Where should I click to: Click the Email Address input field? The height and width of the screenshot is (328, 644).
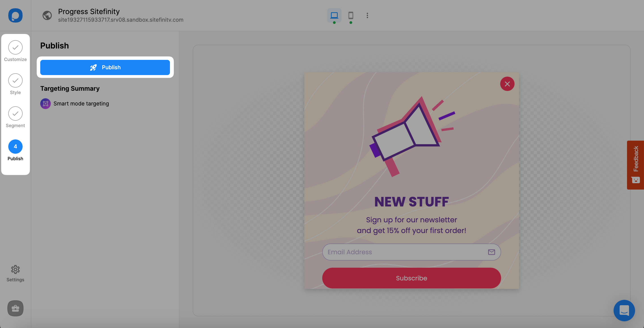(411, 252)
